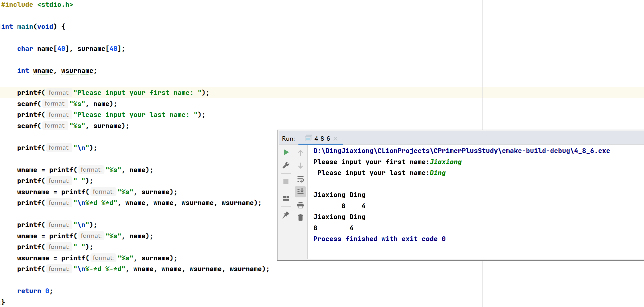Click the Print console output icon

(301, 205)
